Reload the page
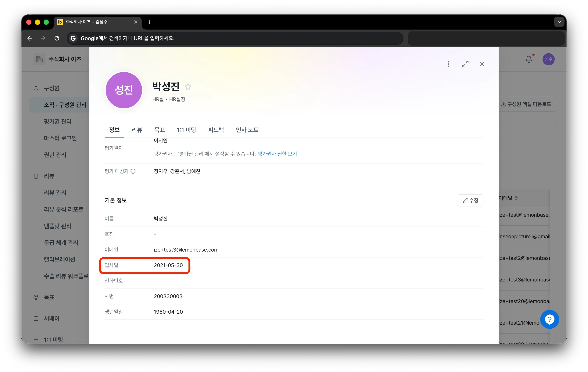This screenshot has height=372, width=588. 57,38
